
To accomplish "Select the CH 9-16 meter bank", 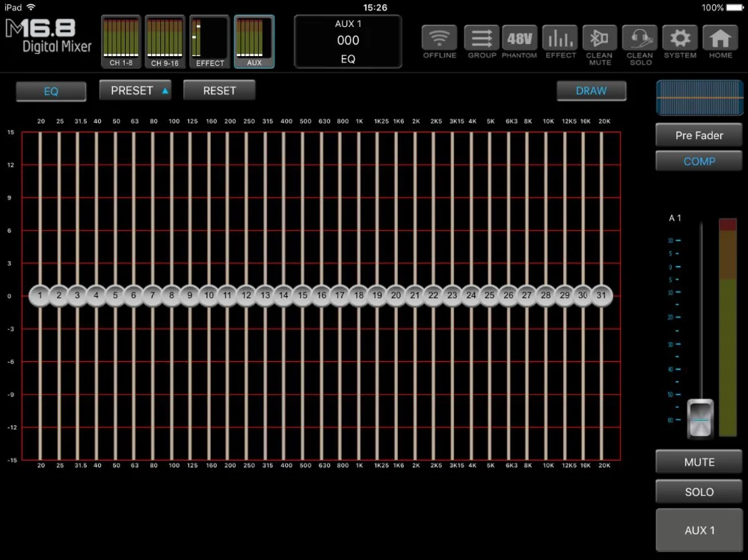I will click(x=165, y=42).
